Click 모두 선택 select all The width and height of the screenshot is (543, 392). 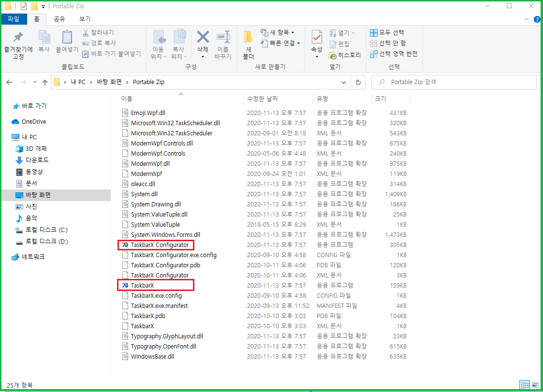[x=387, y=32]
